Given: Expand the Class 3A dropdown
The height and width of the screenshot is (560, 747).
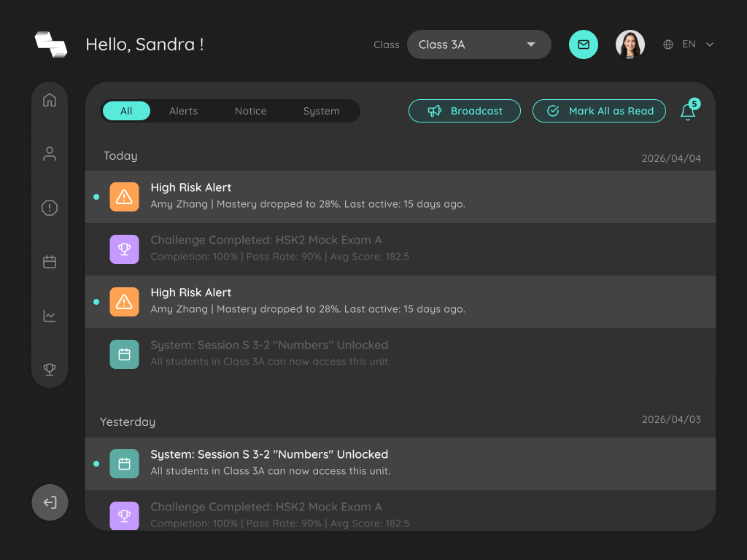Looking at the screenshot, I should point(479,44).
